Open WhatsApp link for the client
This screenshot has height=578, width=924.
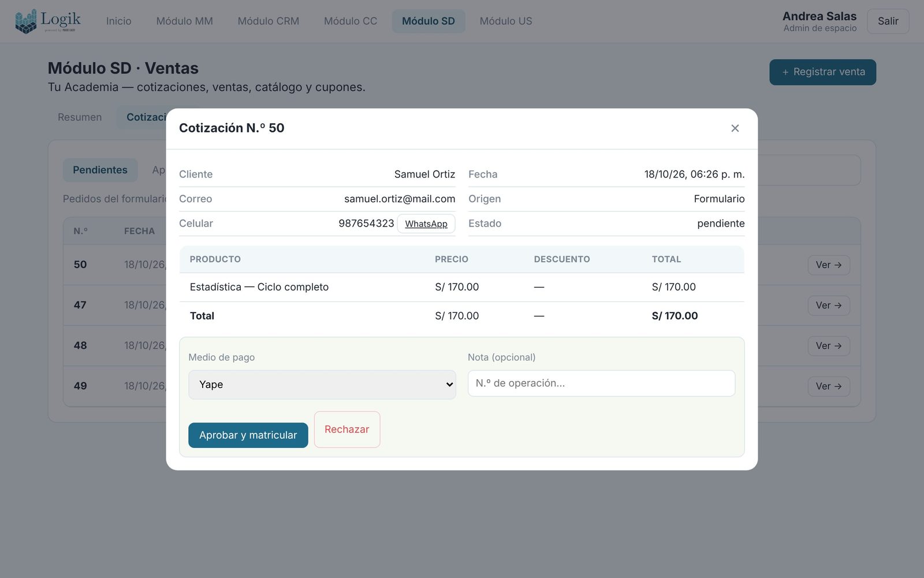click(x=426, y=224)
